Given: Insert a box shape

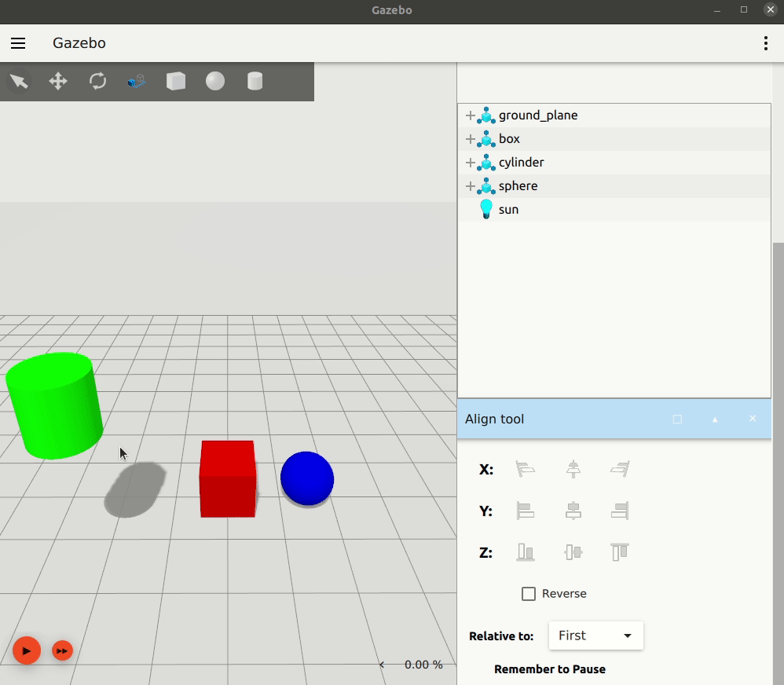Looking at the screenshot, I should pyautogui.click(x=175, y=81).
